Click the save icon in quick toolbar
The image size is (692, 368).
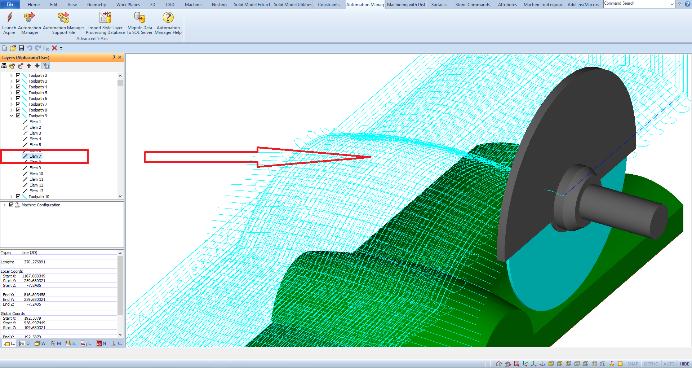click(x=21, y=48)
